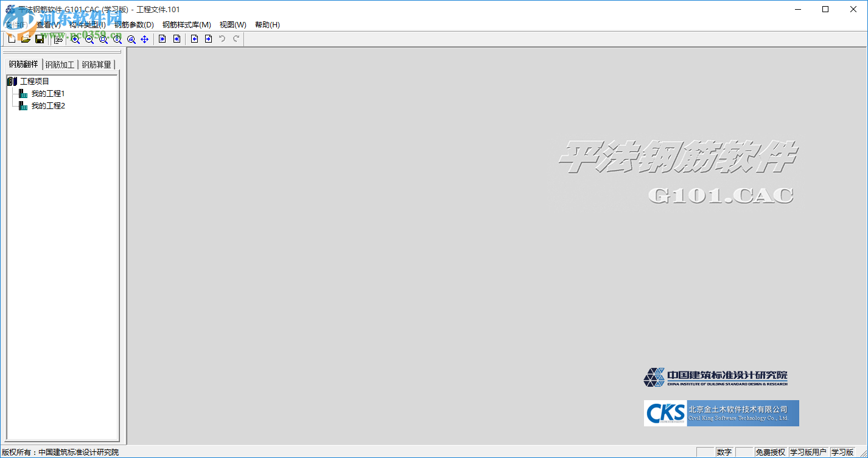The image size is (868, 458).
Task: Select the pan four-arrow tool
Action: tap(145, 39)
